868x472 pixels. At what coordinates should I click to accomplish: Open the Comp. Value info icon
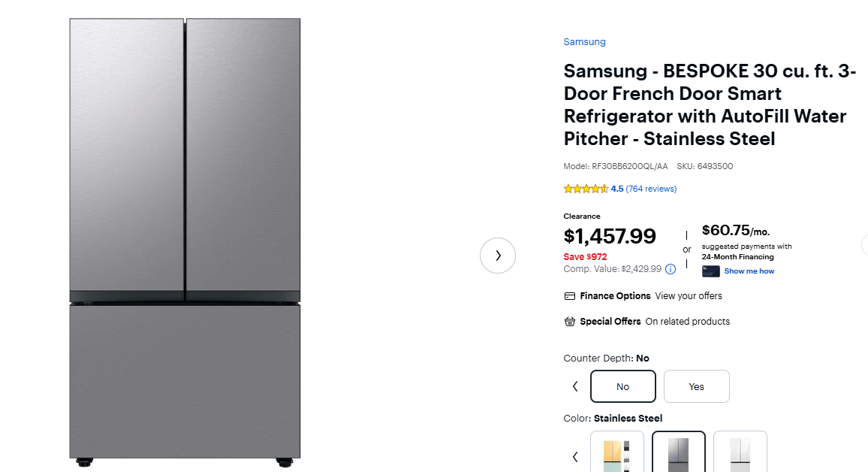coord(671,269)
